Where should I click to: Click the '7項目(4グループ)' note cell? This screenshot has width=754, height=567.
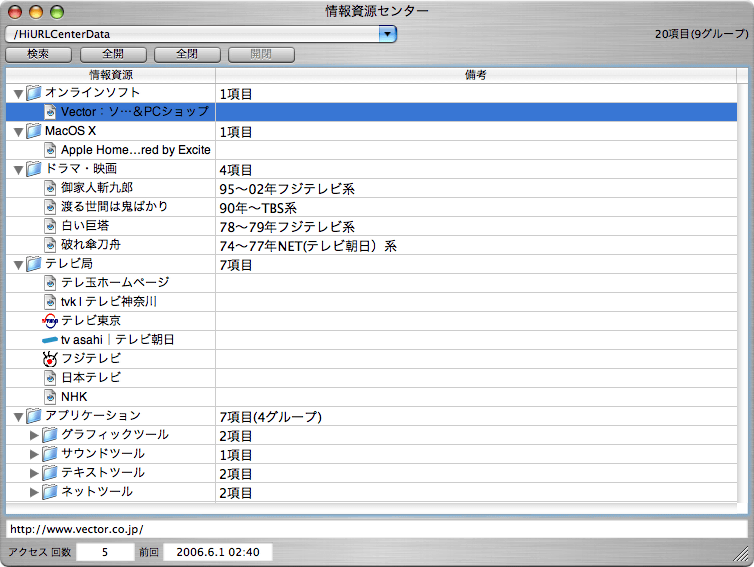pos(476,416)
